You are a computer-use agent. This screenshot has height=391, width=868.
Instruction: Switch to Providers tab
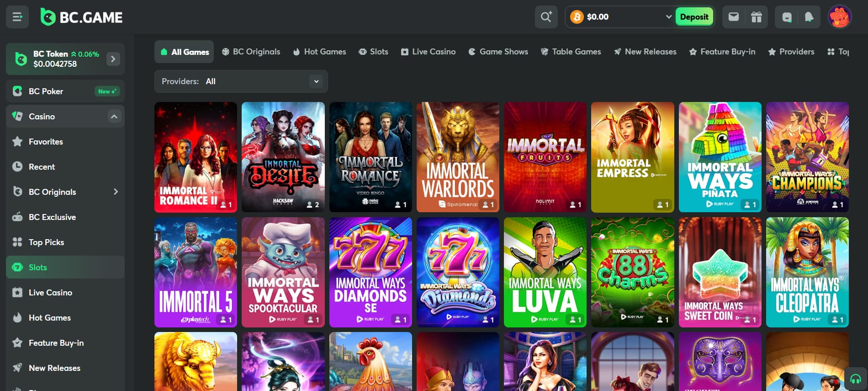pyautogui.click(x=791, y=52)
